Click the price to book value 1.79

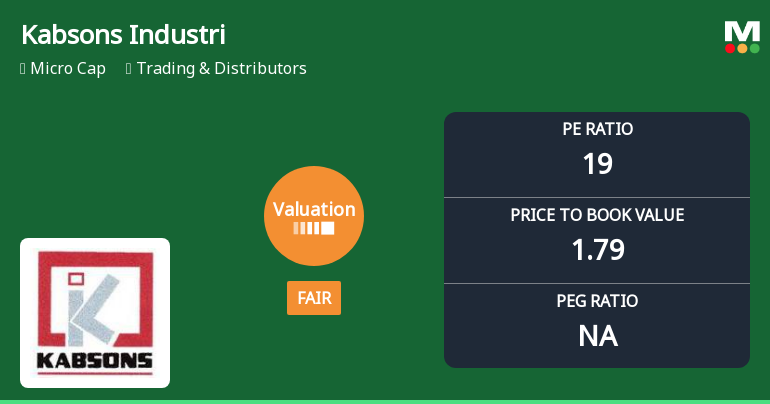pos(597,250)
